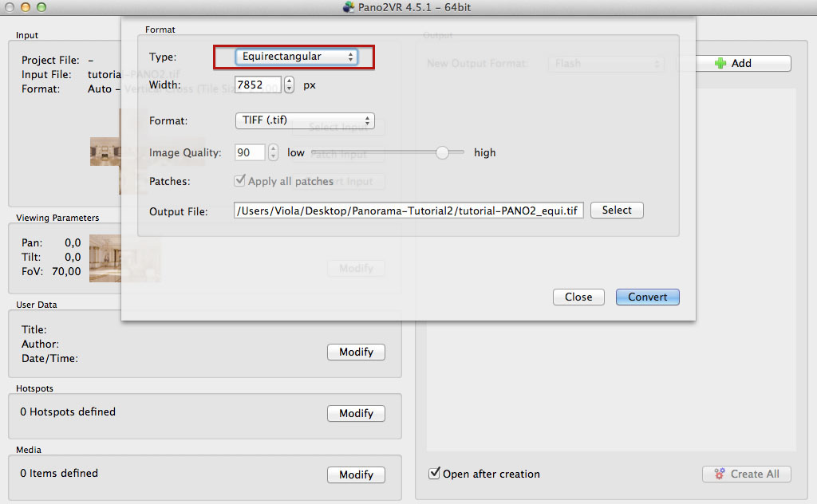Click the Output File path field
The width and height of the screenshot is (817, 504).
tap(408, 211)
